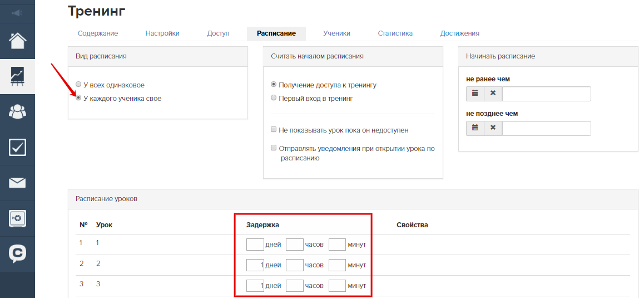Select 'У всех одинаковое' radio option

[78, 84]
